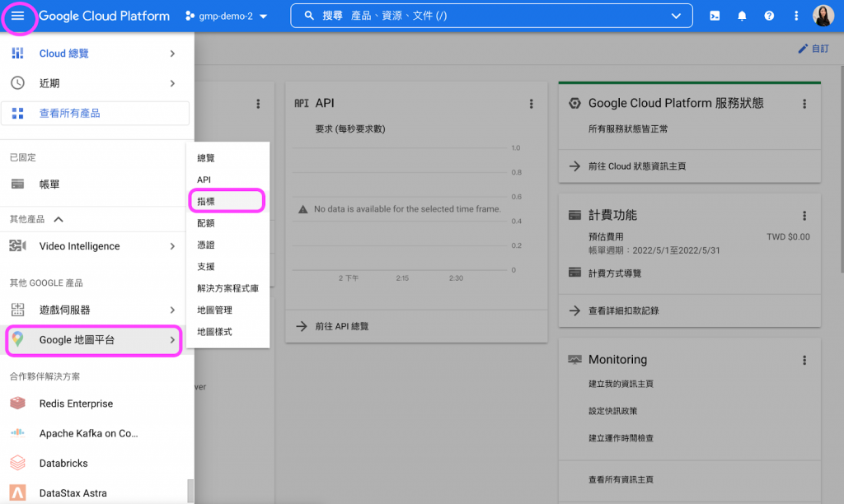Open API card more options

532,104
